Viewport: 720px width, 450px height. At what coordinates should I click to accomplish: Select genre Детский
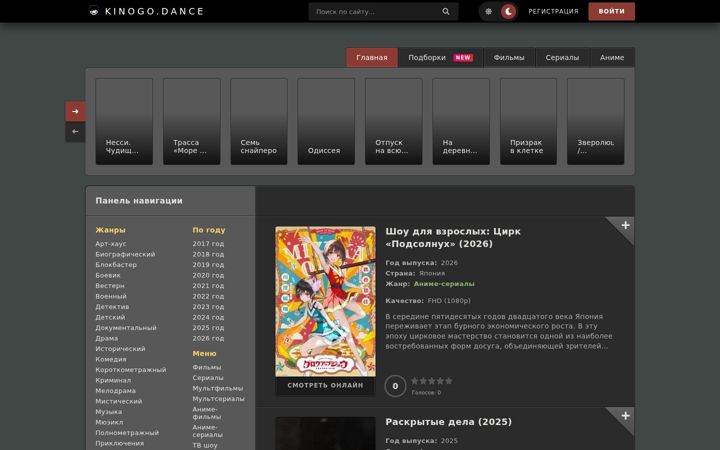click(x=110, y=317)
